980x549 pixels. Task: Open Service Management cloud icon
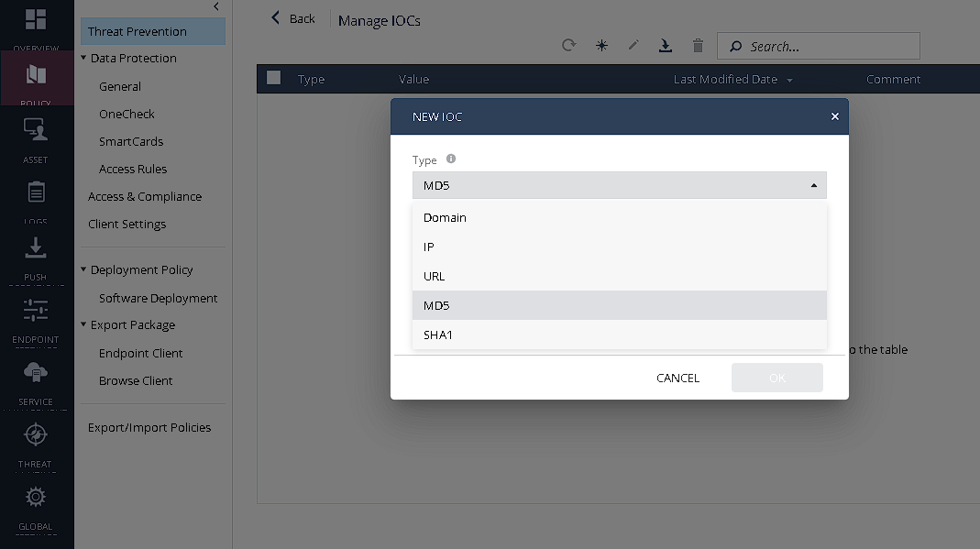[x=36, y=373]
